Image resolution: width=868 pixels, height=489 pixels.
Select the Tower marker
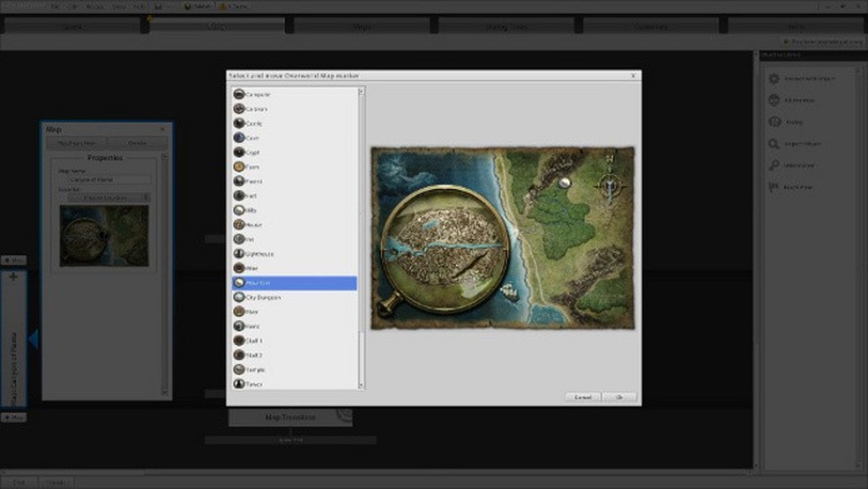295,384
